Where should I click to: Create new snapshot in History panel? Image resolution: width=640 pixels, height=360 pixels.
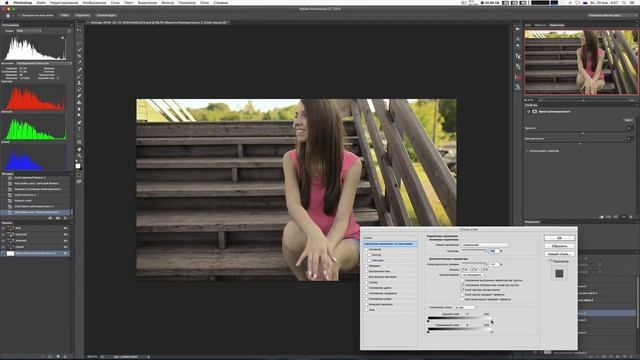tap(58, 218)
